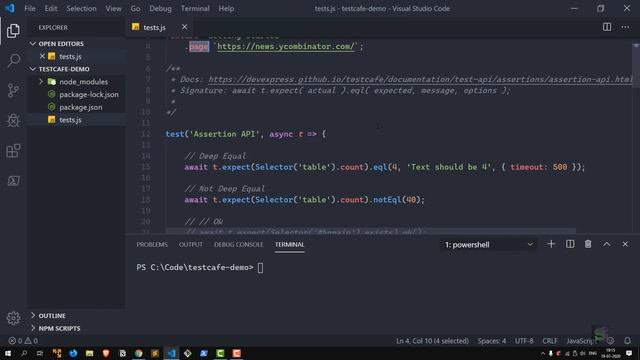Open the Extensions view
Image resolution: width=640 pixels, height=360 pixels.
coord(13,151)
